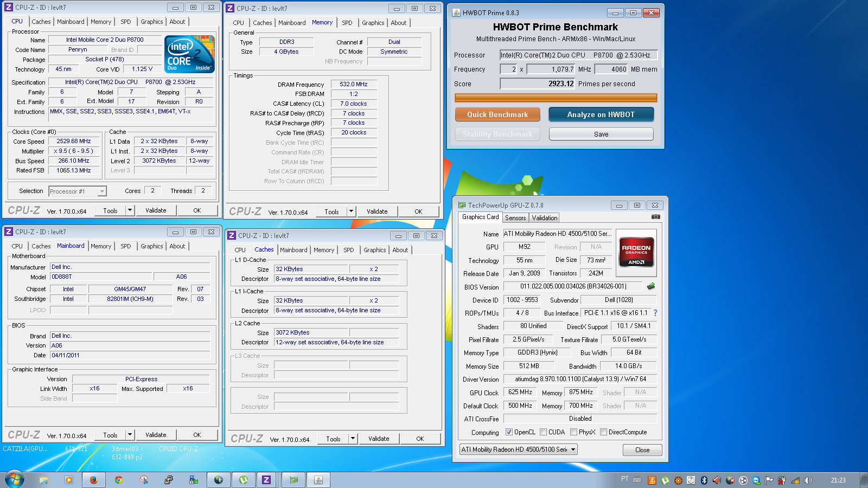Switch to uTorrent taskbar button
This screenshot has height=488, width=868.
click(x=244, y=480)
